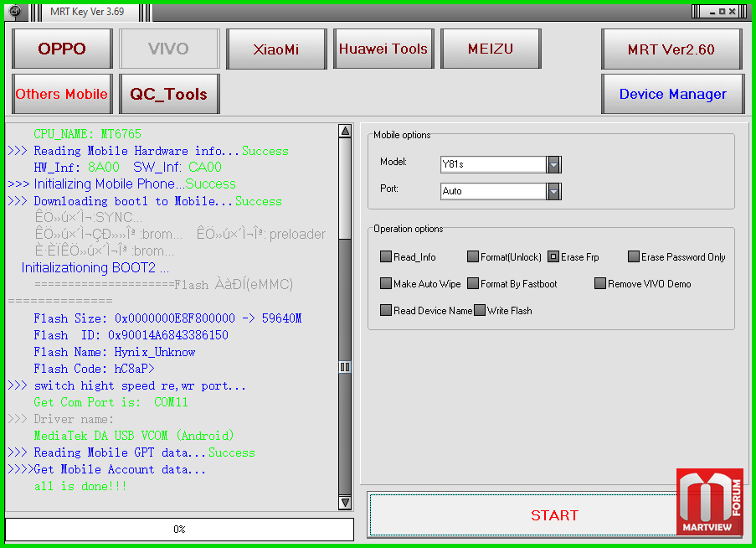Click the START button
Image resolution: width=756 pixels, height=548 pixels.
click(554, 514)
